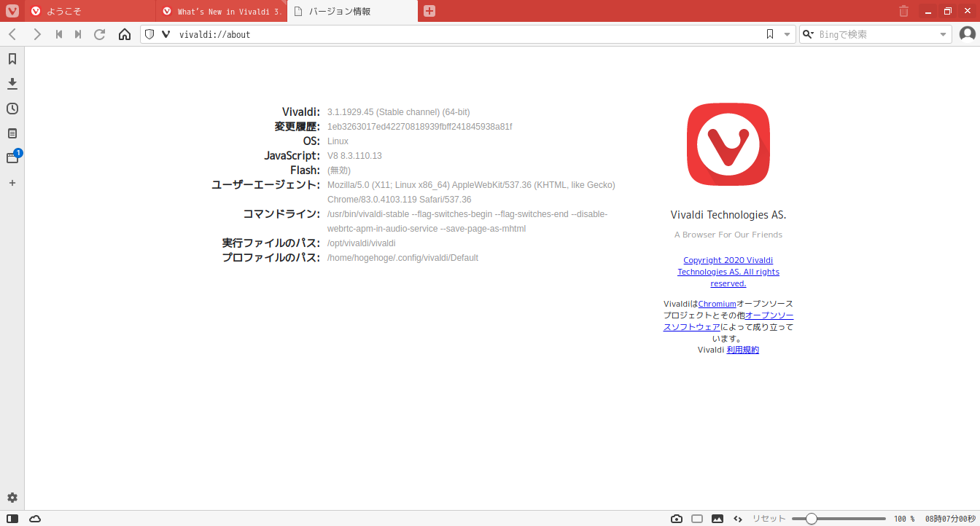This screenshot has height=526, width=980.
Task: Reload the current page
Action: (x=100, y=34)
